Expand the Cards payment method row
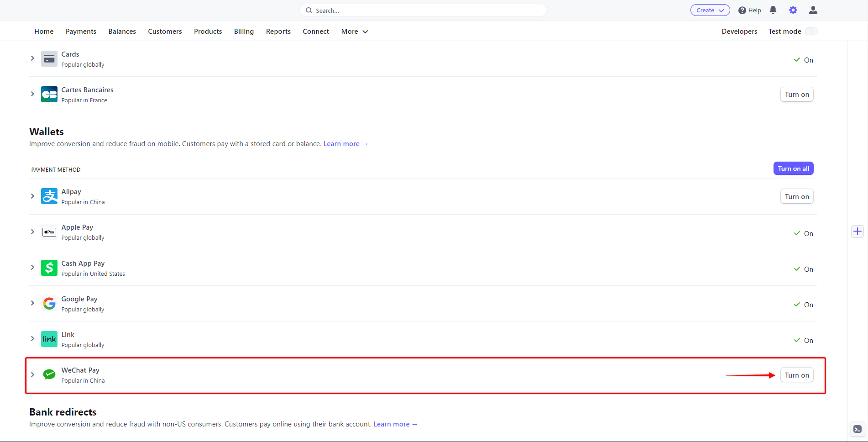The image size is (868, 442). coord(32,58)
